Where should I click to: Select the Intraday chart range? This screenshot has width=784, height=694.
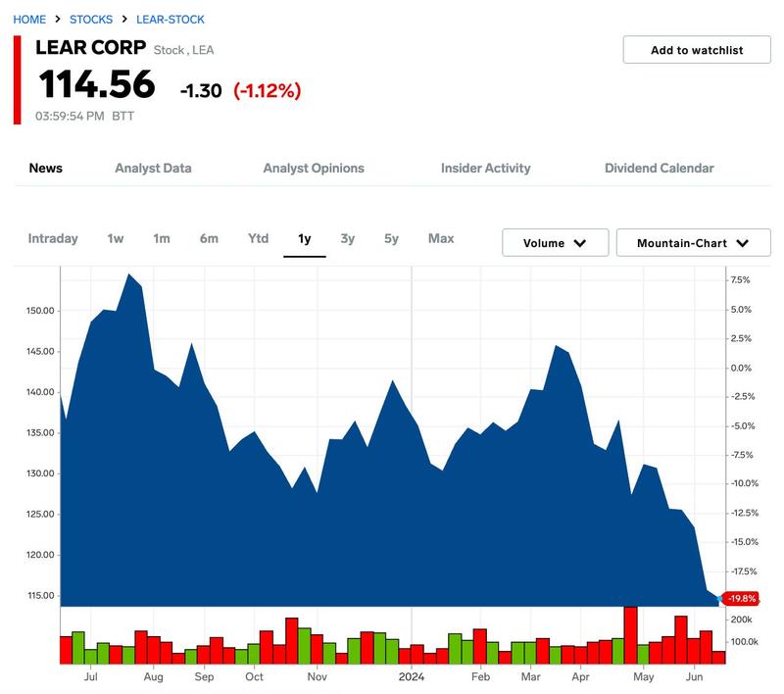coord(53,238)
